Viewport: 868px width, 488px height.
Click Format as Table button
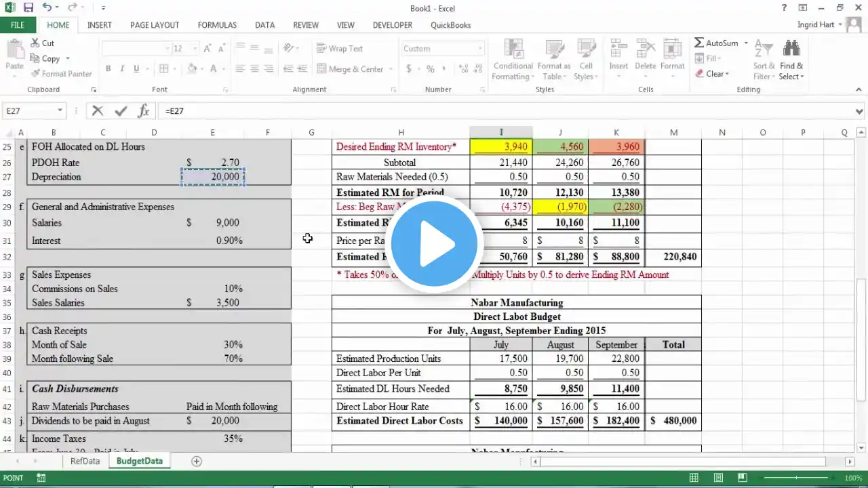point(554,60)
